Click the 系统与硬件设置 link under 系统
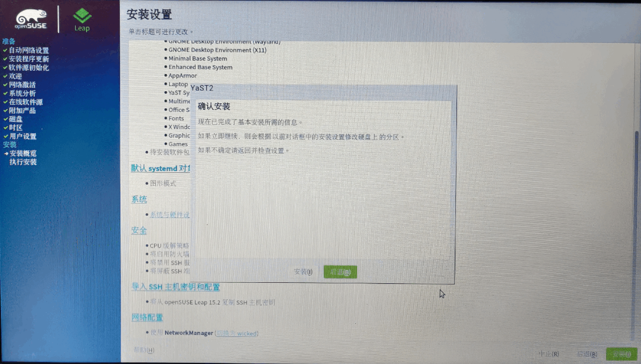641x364 pixels. tap(169, 214)
